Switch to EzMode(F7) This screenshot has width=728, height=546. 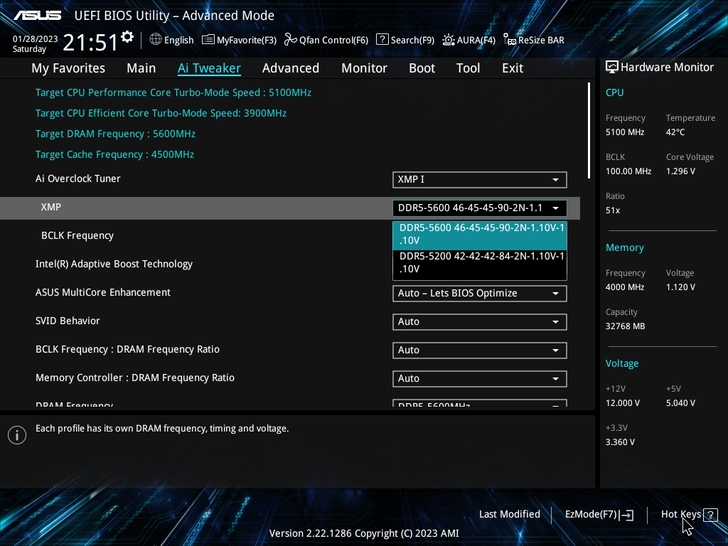point(599,515)
